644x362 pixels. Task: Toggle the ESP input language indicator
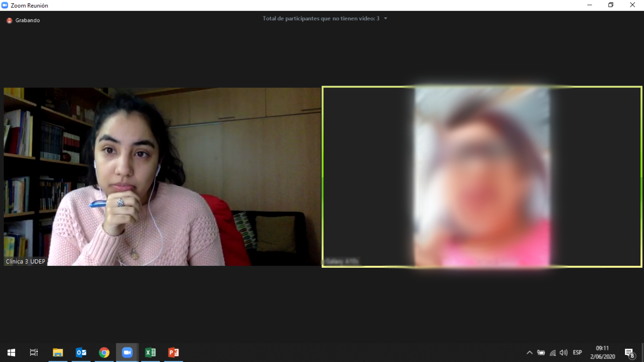(577, 352)
